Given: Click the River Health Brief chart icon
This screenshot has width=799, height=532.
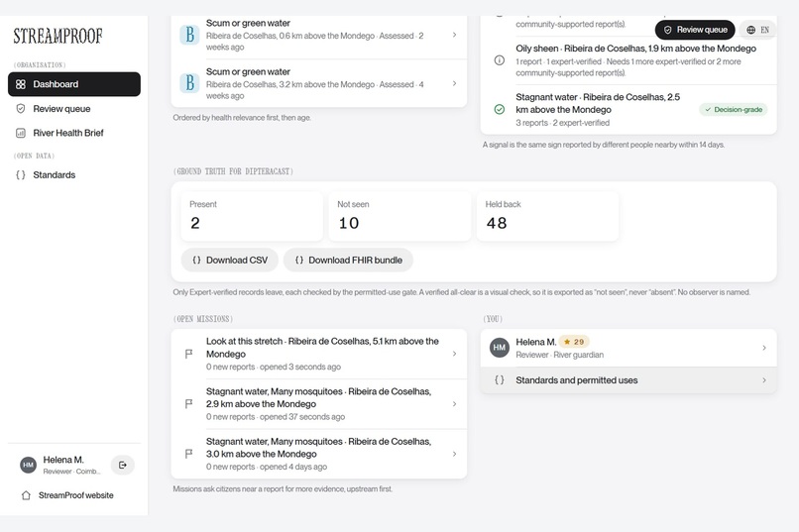Looking at the screenshot, I should [x=21, y=133].
